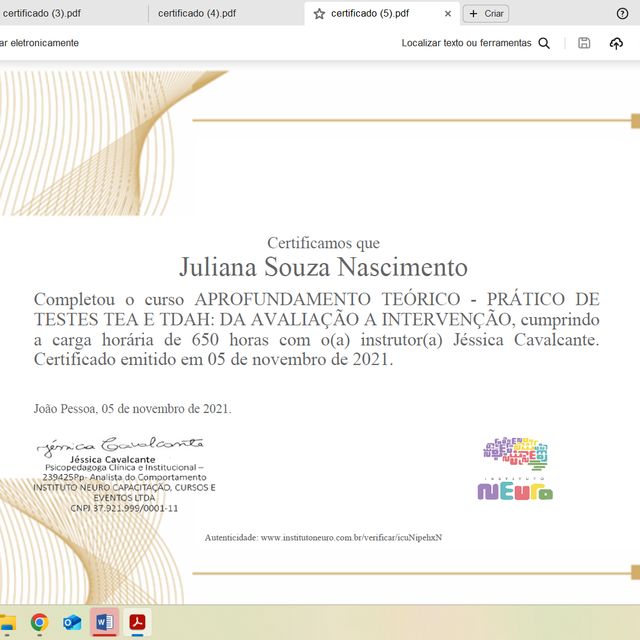The width and height of the screenshot is (640, 640).
Task: Click the Instituto Neuro logo
Action: pos(515,469)
